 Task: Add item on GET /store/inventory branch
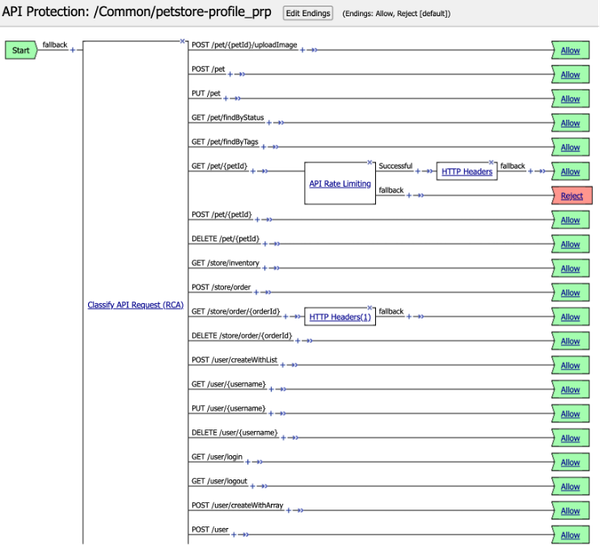[x=264, y=268]
